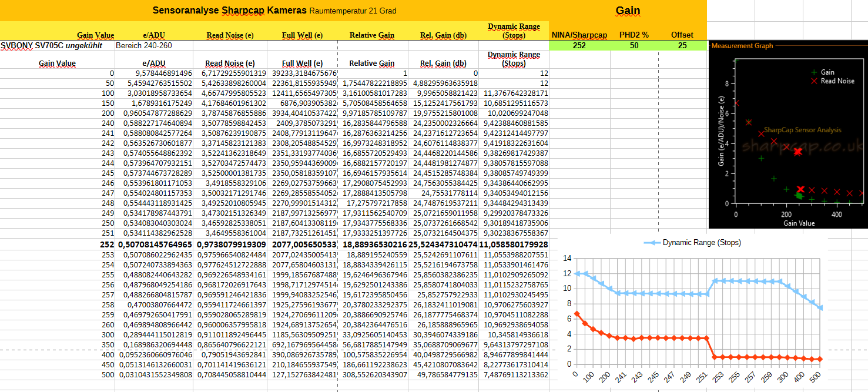Select the orange 'Gain' heading cell
868x392 pixels.
coord(628,10)
